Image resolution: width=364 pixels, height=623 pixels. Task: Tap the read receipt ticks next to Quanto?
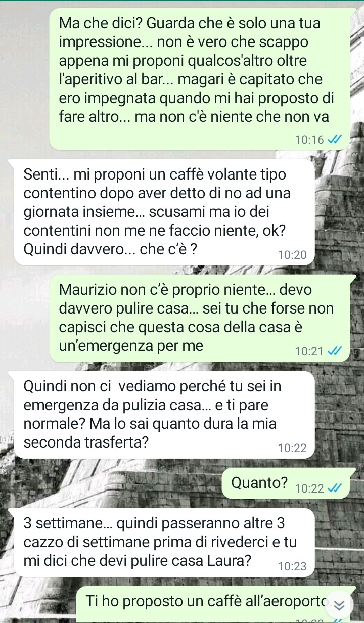(x=335, y=488)
